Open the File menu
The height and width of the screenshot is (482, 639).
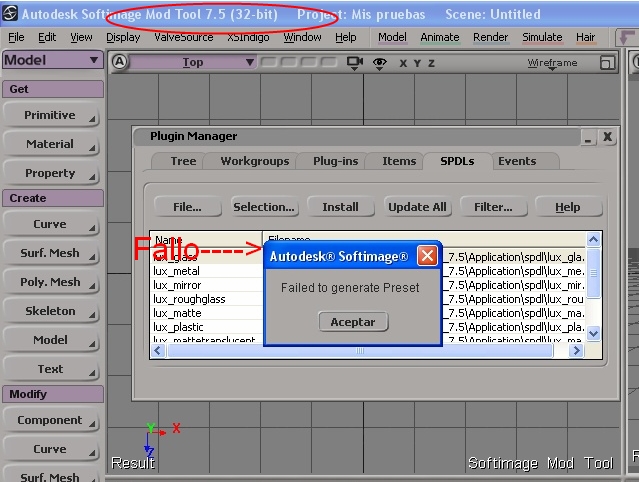click(16, 37)
